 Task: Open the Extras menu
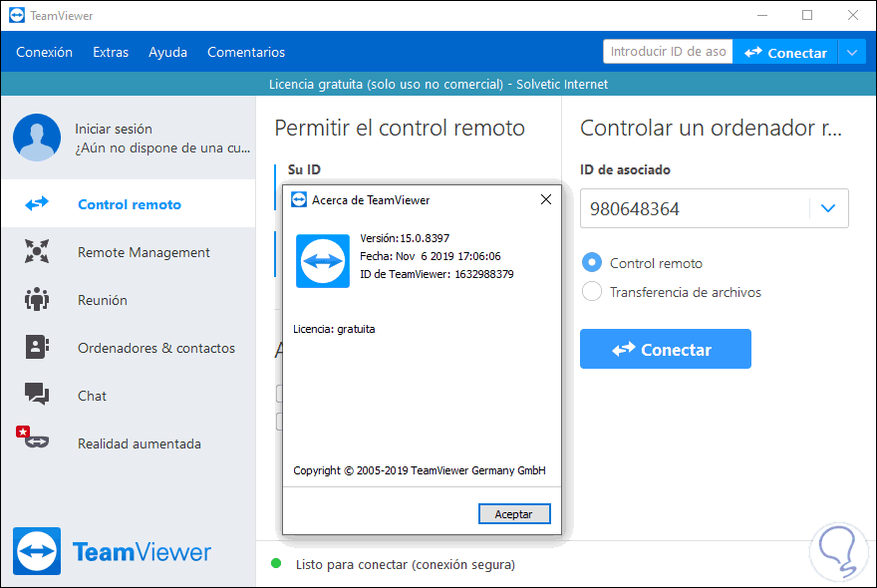pos(111,52)
